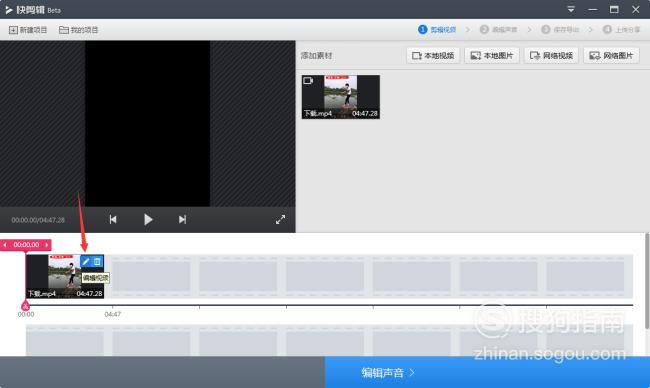The image size is (650, 388).
Task: Select 下载.mp4 clip on the timeline
Action: click(x=65, y=276)
